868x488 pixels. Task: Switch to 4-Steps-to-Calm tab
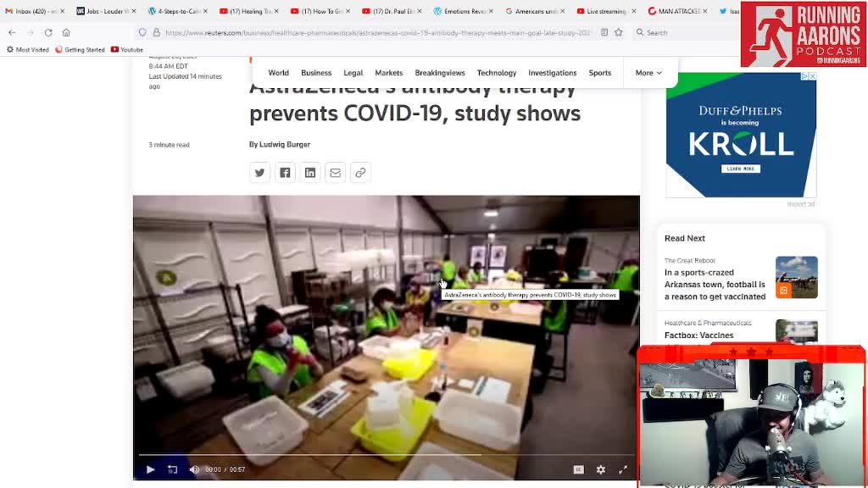tap(176, 11)
